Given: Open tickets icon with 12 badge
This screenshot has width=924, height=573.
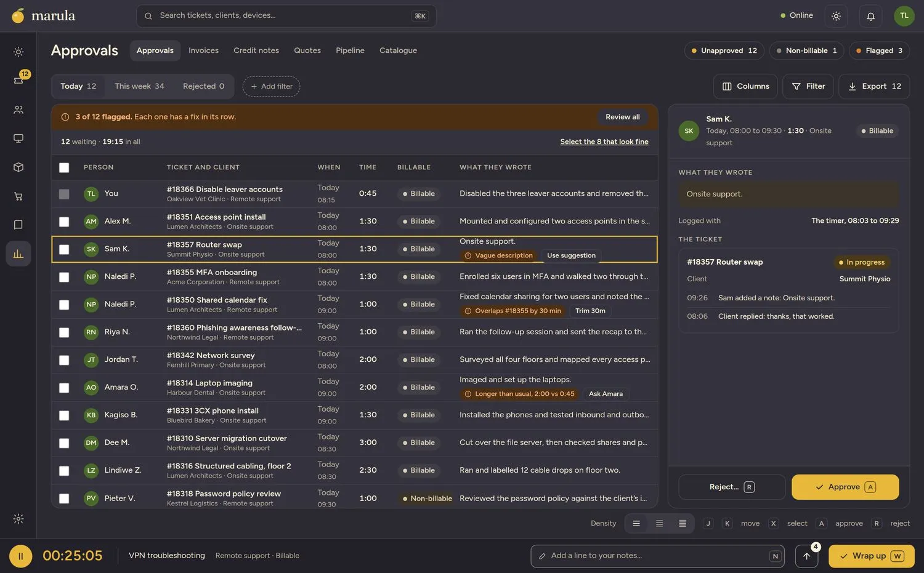Looking at the screenshot, I should pyautogui.click(x=18, y=80).
